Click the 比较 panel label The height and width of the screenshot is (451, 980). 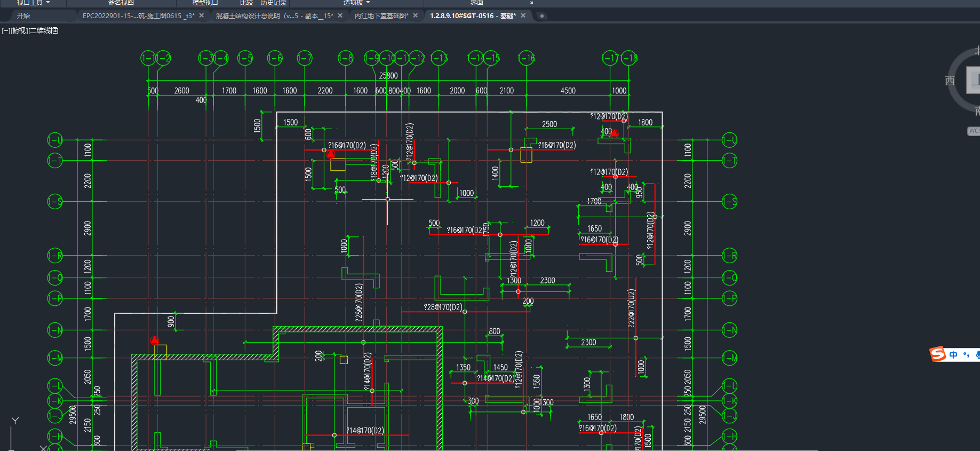246,3
